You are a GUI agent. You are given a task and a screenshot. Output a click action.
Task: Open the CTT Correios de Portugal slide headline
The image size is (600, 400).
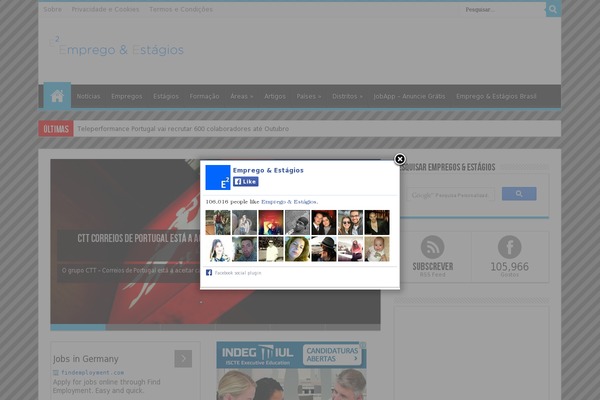click(x=139, y=238)
